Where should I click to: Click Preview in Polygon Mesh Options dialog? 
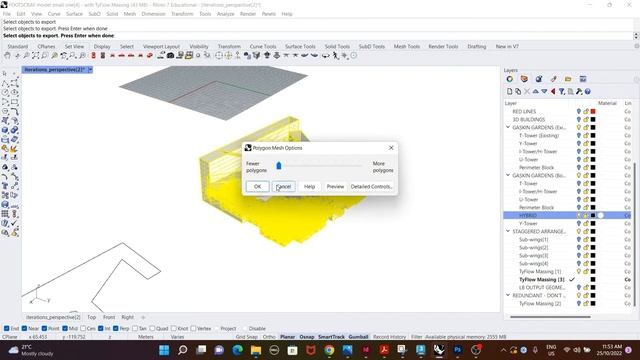335,187
